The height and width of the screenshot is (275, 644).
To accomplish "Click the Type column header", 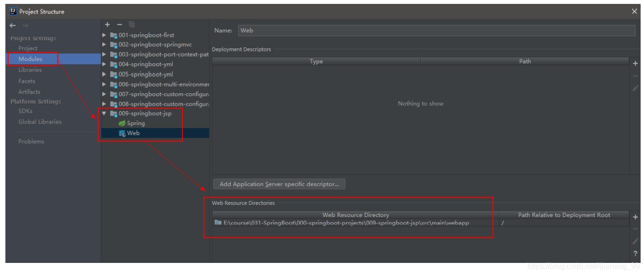I will pyautogui.click(x=316, y=61).
